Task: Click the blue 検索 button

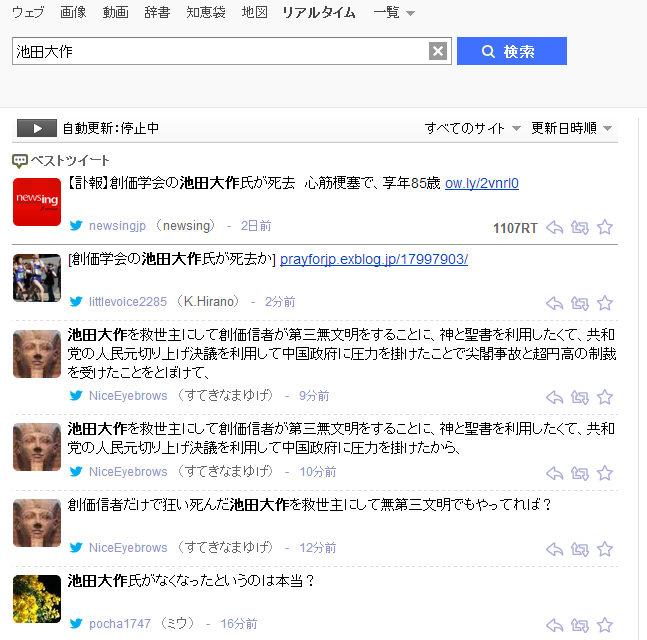Action: pyautogui.click(x=512, y=51)
